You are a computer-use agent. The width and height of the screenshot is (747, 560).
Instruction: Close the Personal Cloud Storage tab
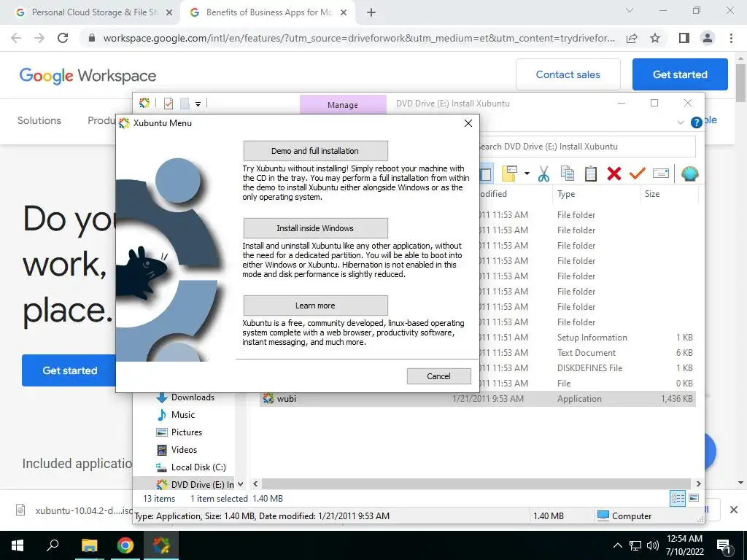(169, 13)
